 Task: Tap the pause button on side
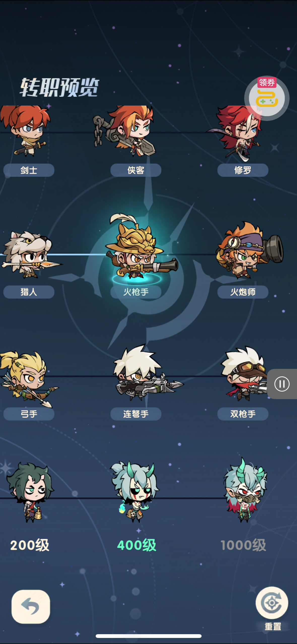point(282,384)
